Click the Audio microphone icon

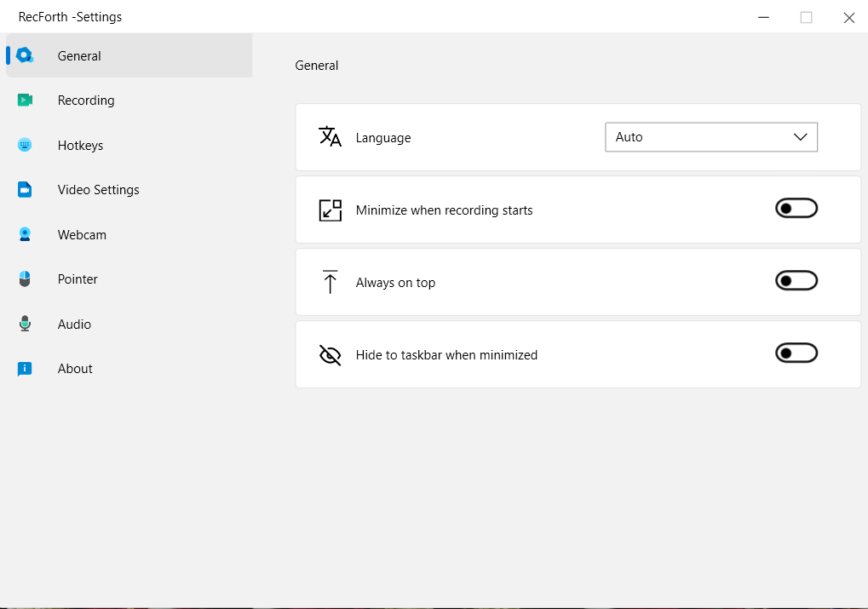point(25,324)
